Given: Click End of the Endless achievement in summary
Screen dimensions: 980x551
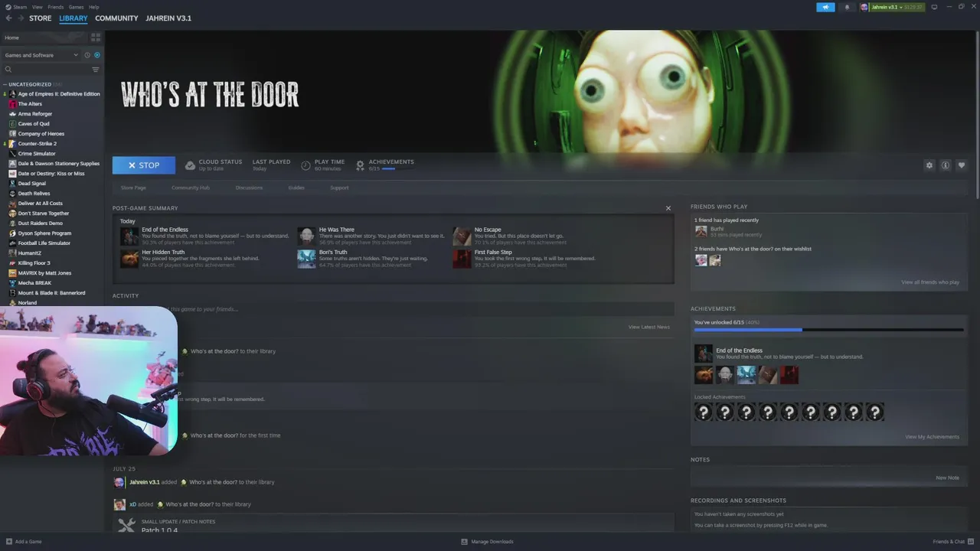Looking at the screenshot, I should tap(204, 236).
